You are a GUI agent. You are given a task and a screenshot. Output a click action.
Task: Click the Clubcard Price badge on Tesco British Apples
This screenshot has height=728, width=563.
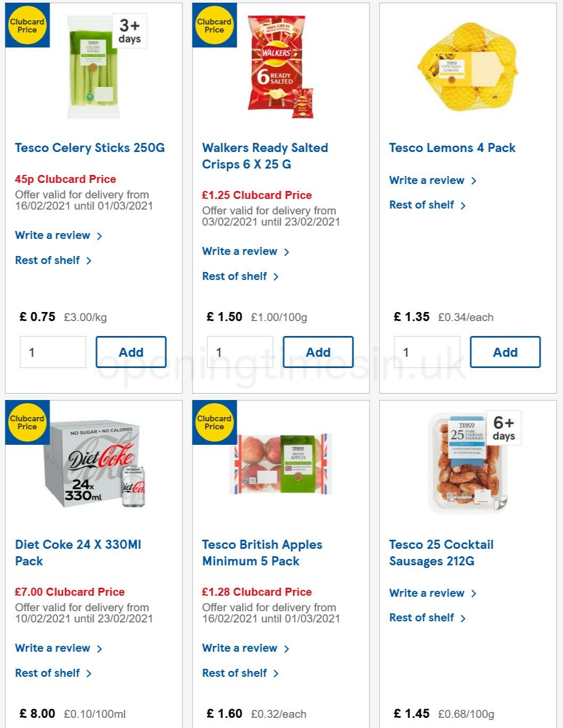(214, 422)
